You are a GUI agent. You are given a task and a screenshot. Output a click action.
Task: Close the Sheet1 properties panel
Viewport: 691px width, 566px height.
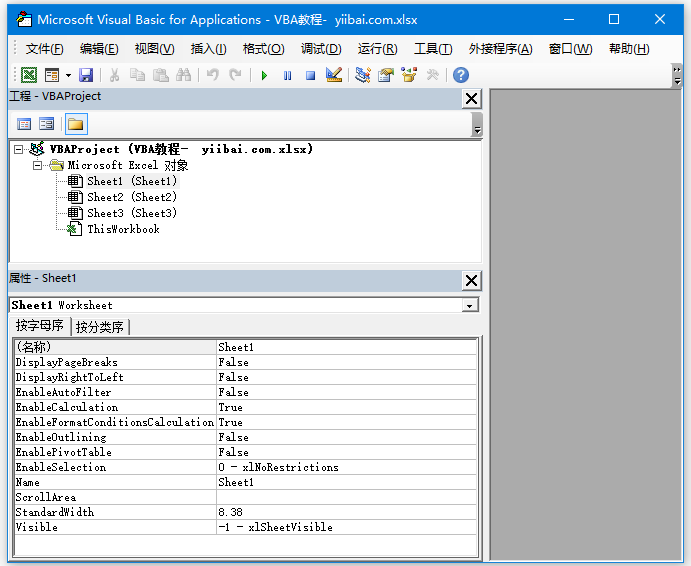point(471,280)
